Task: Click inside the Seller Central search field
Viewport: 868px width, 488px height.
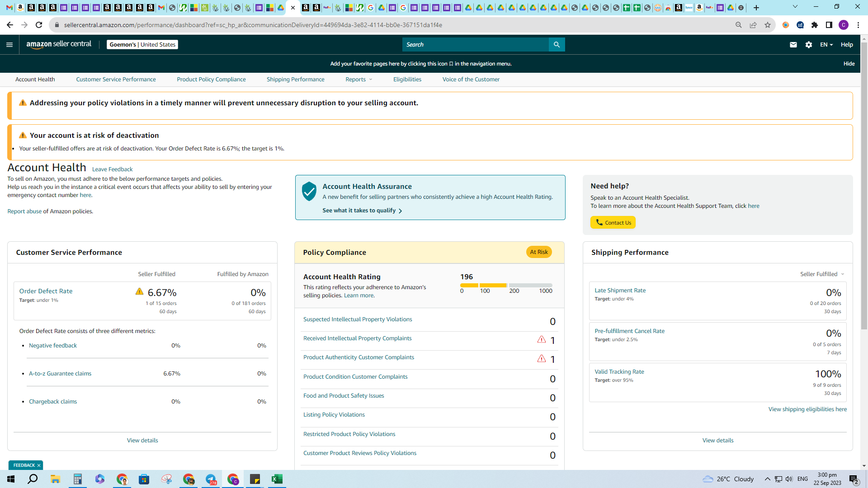Action: [475, 44]
